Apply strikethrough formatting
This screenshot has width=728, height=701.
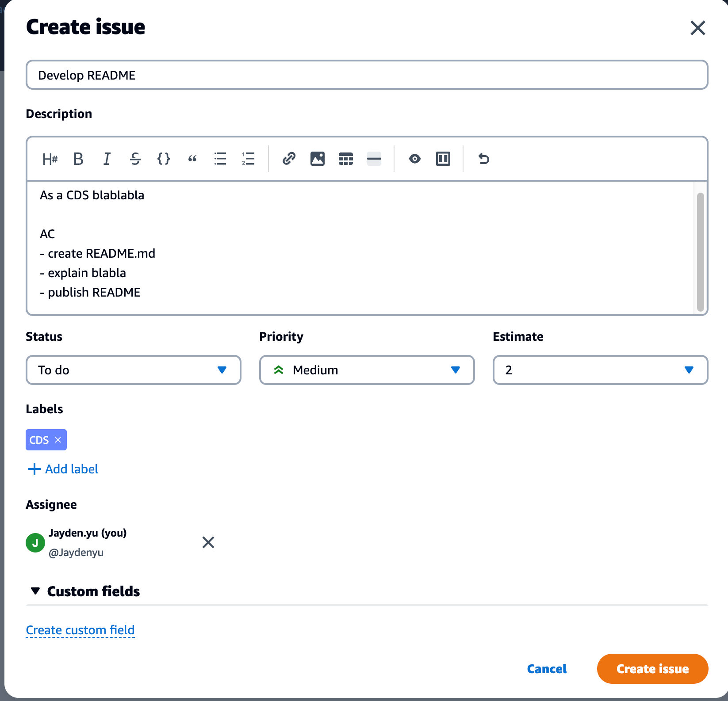(135, 159)
